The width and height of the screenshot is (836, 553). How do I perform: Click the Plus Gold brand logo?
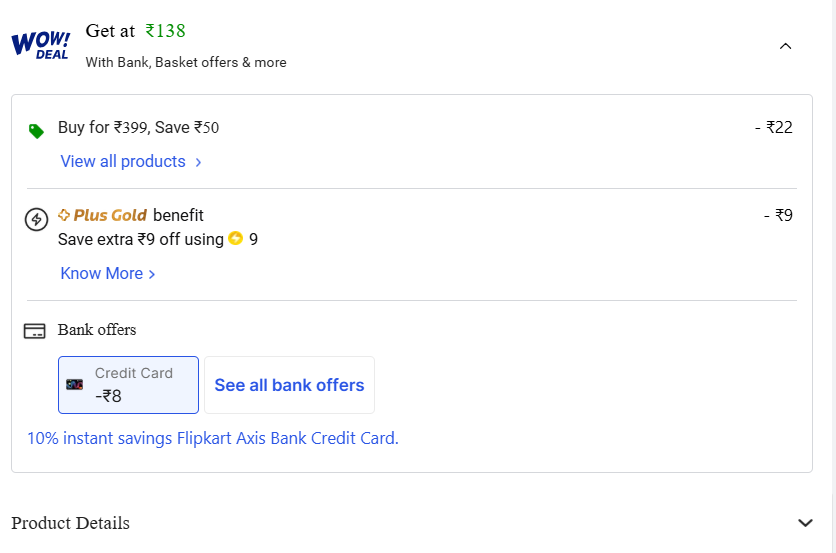coord(103,215)
